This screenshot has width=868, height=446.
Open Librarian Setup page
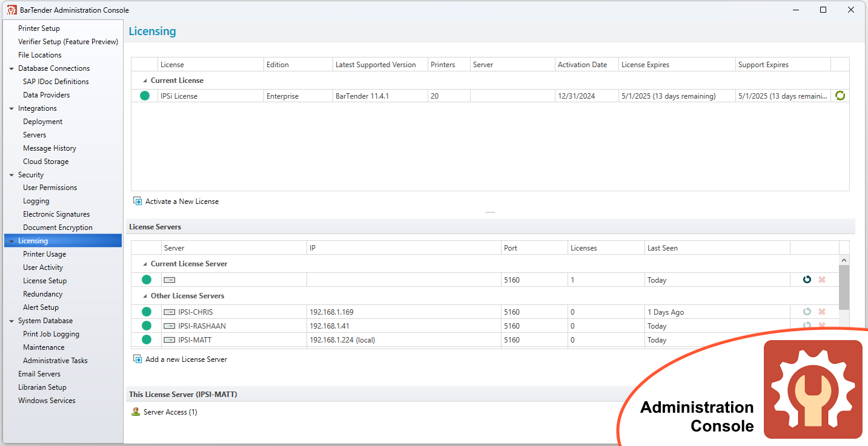pos(42,387)
